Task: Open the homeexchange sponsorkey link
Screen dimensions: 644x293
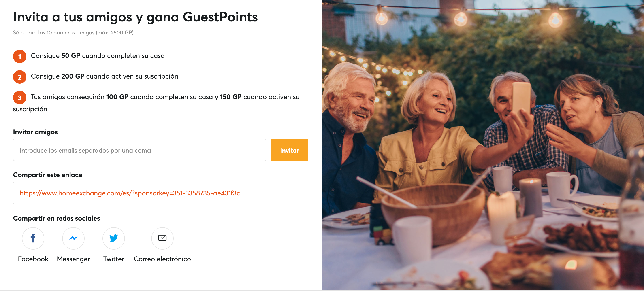Action: (130, 193)
